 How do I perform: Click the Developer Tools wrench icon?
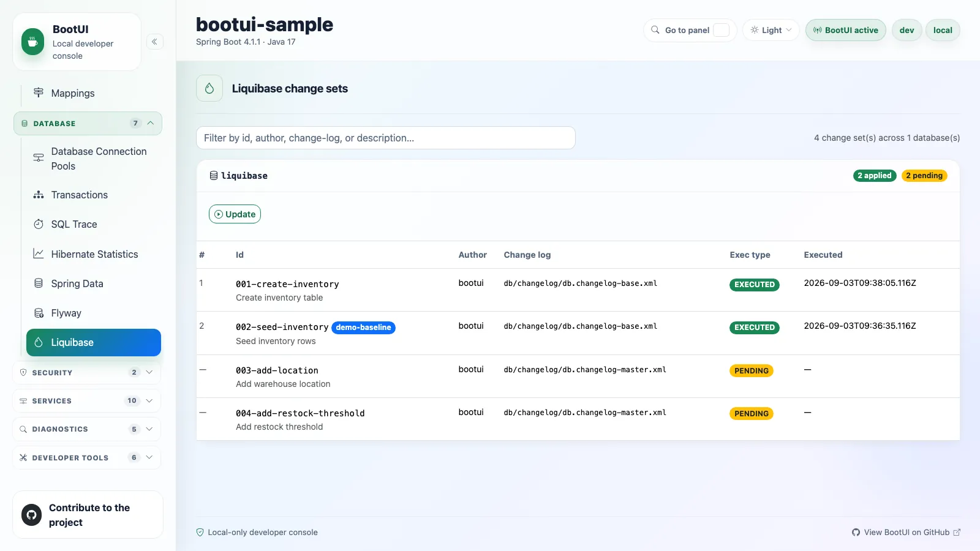coord(23,457)
